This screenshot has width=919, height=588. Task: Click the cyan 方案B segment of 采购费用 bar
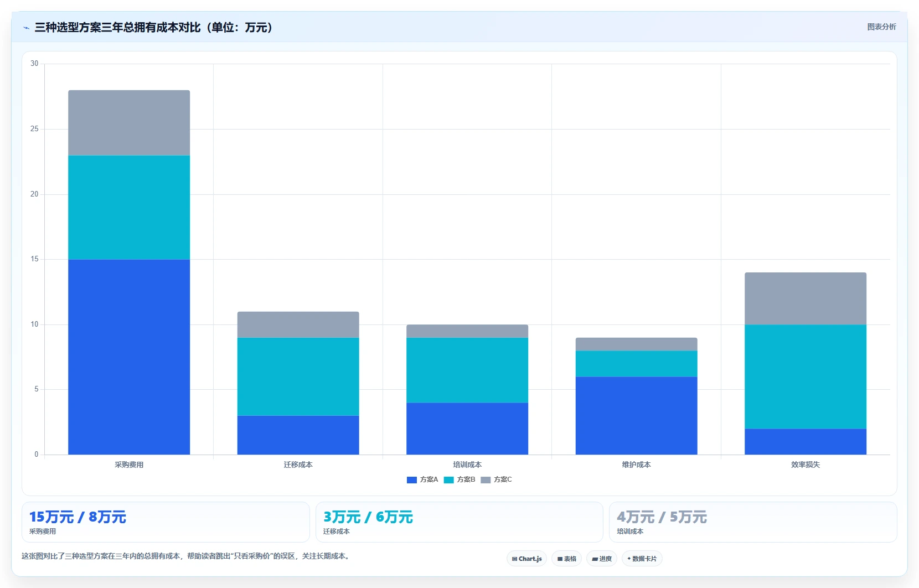click(x=129, y=208)
